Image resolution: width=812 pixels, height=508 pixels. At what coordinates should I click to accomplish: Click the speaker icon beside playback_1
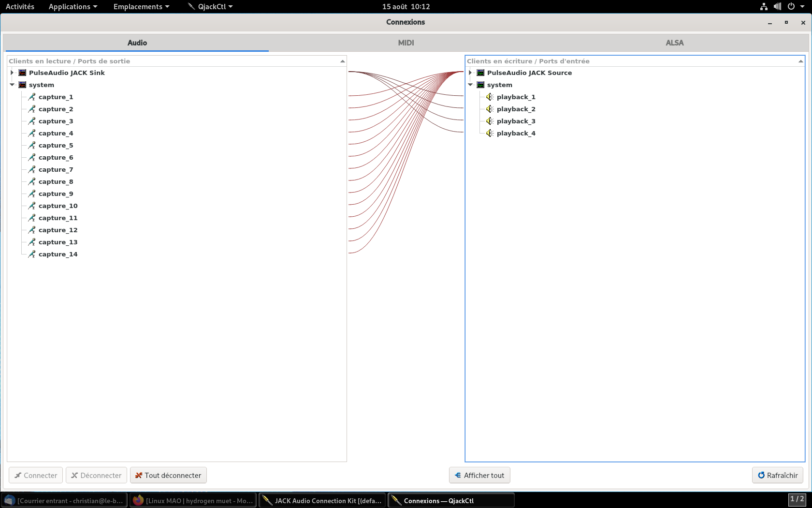click(490, 97)
